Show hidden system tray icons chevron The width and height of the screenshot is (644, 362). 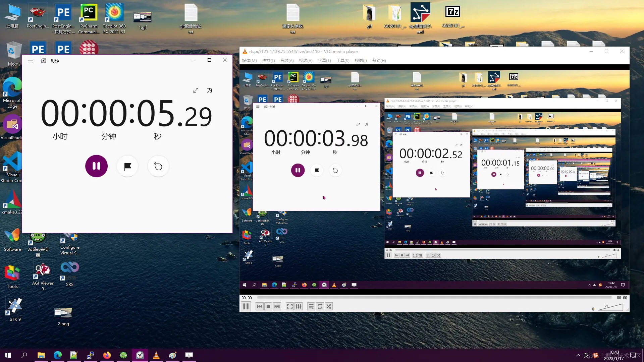coord(578,355)
